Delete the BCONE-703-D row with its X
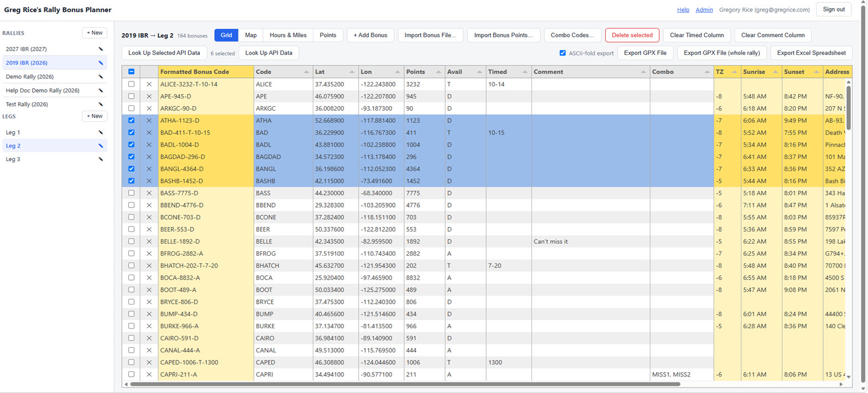The image size is (868, 393). pyautogui.click(x=149, y=217)
